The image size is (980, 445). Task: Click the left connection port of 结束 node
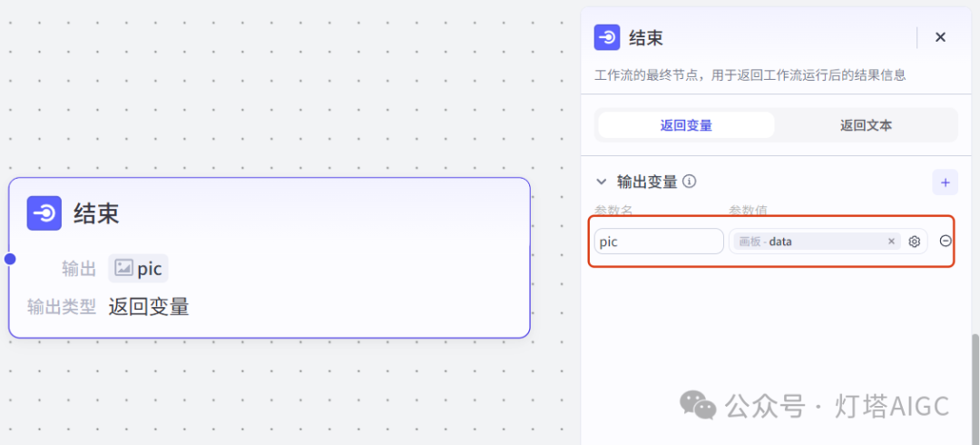point(10,259)
